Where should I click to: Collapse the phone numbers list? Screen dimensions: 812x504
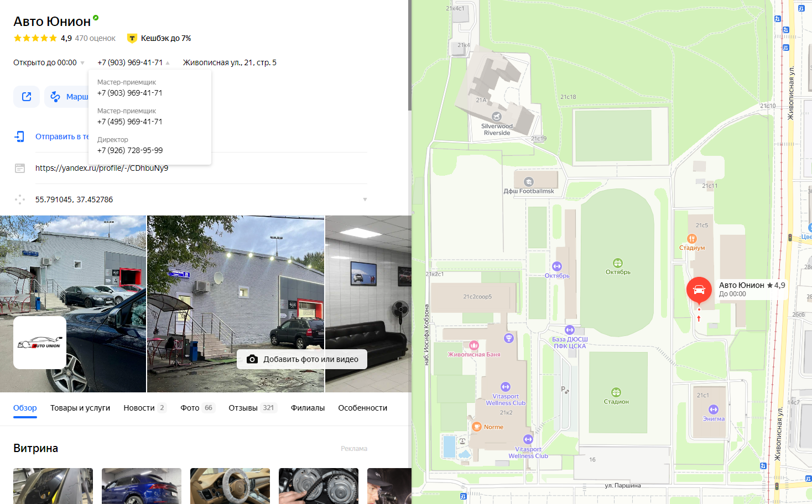[x=168, y=63]
